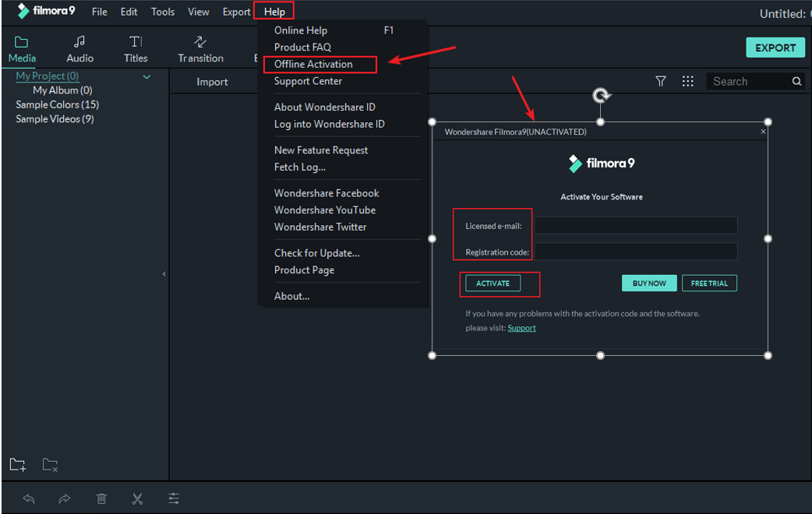812x514 pixels.
Task: Delete folder icon at panel bottom
Action: tap(50, 465)
